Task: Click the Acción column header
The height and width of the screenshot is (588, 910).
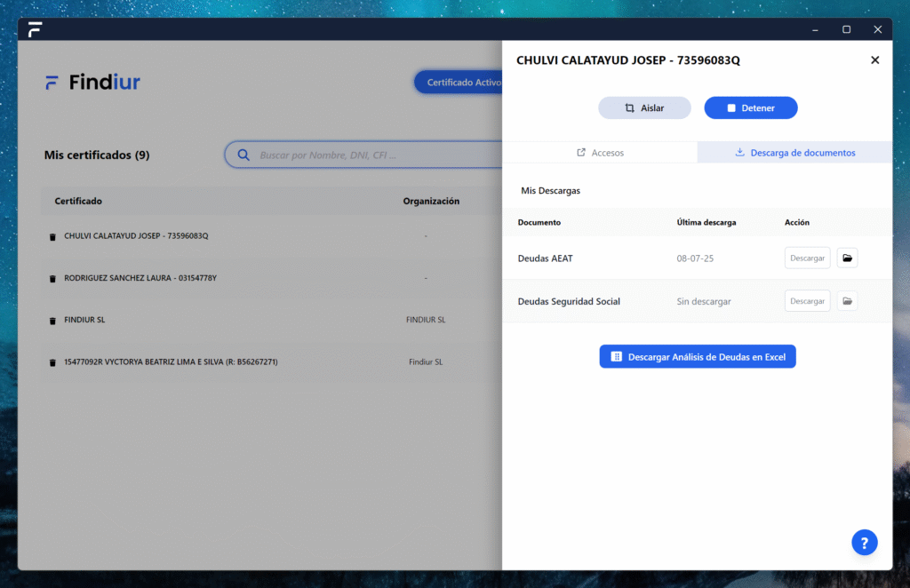Action: 797,223
